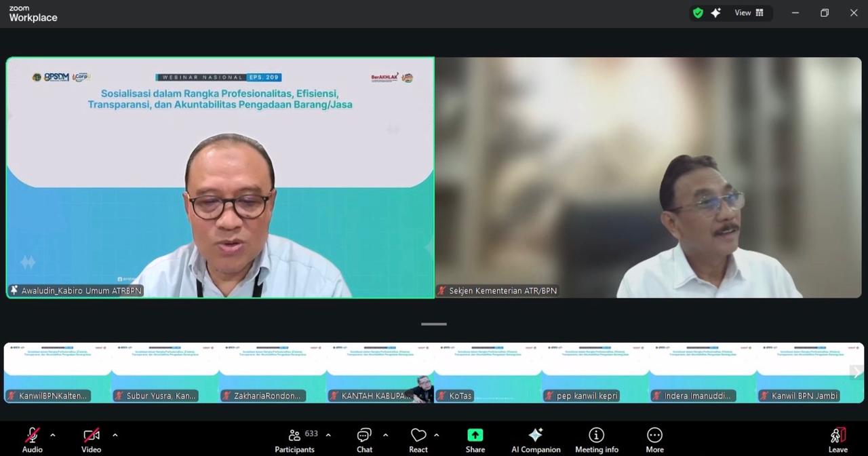Open React emoji menu
The height and width of the screenshot is (456, 868).
pos(418,440)
